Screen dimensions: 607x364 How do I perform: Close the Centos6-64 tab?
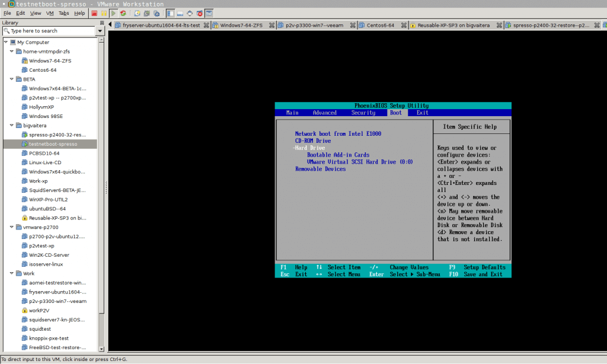click(x=404, y=25)
